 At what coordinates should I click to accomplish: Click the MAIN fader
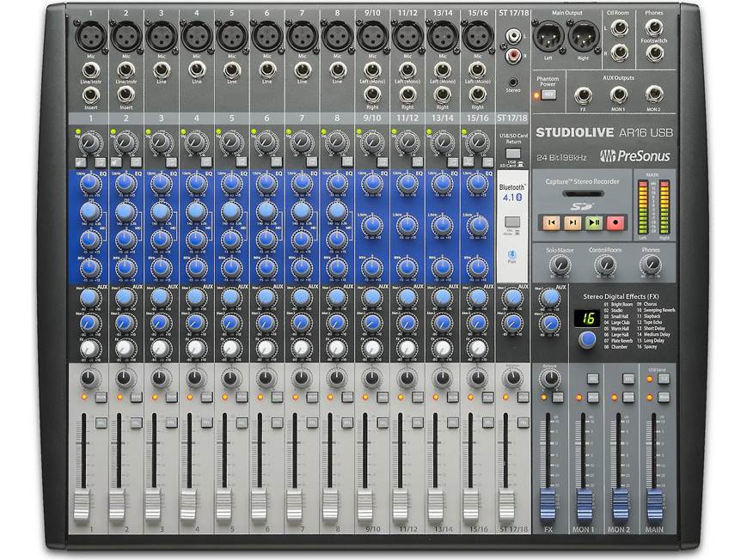pos(654,506)
